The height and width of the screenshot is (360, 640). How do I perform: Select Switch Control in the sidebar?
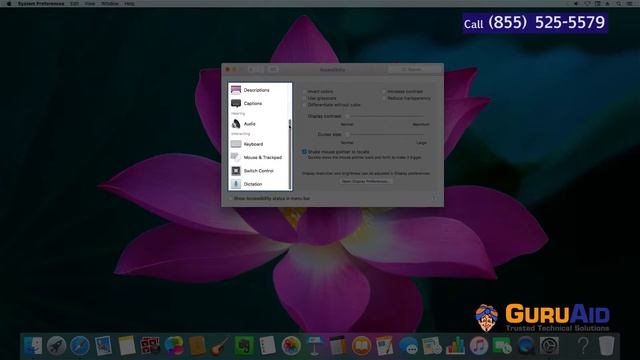[260, 171]
